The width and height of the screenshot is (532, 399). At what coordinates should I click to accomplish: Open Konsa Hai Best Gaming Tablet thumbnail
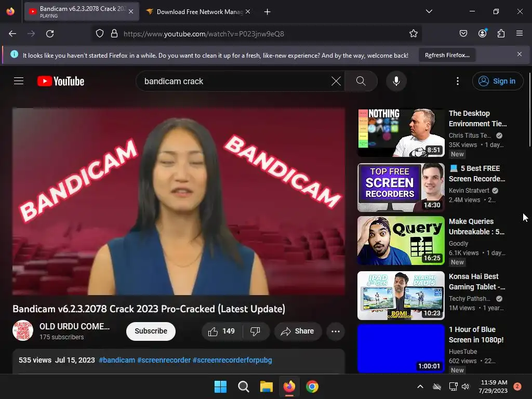[401, 296]
